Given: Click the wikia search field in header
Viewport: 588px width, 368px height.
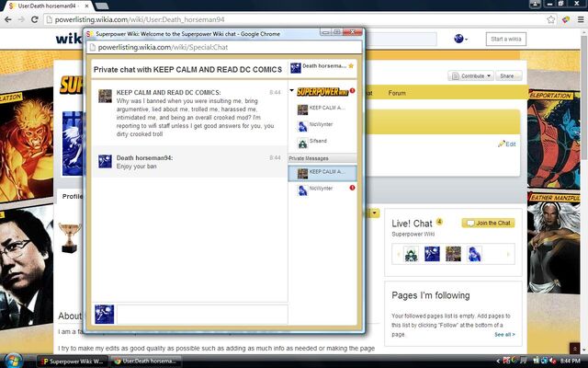Looking at the screenshot, I should tap(401, 39).
